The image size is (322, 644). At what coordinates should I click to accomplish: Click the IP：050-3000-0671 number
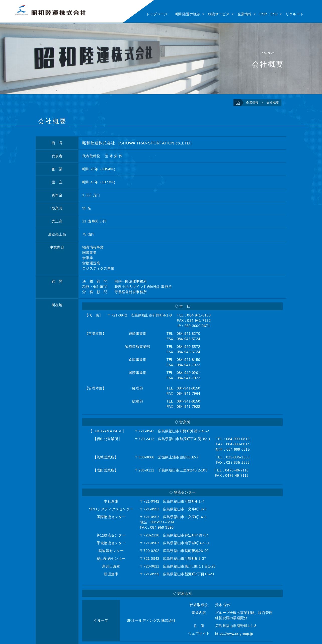(194, 326)
